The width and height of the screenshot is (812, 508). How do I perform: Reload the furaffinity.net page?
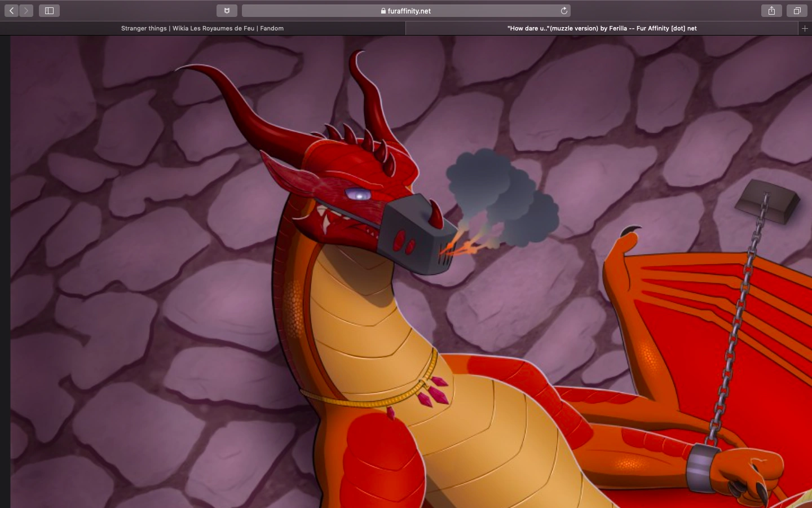tap(563, 11)
